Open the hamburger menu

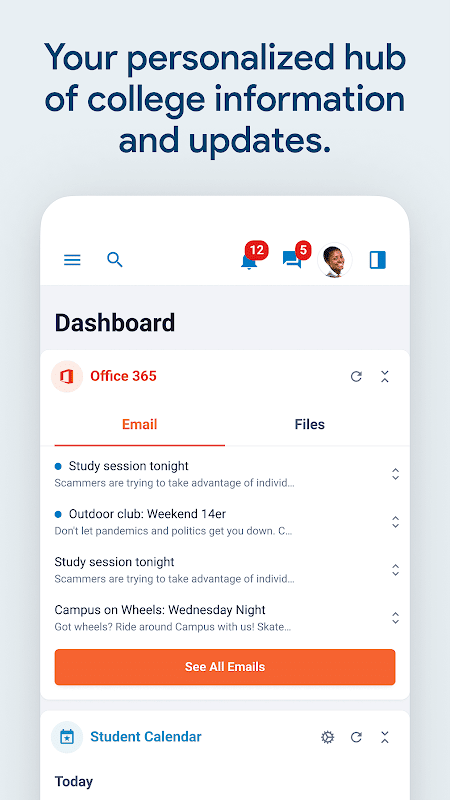(x=72, y=260)
